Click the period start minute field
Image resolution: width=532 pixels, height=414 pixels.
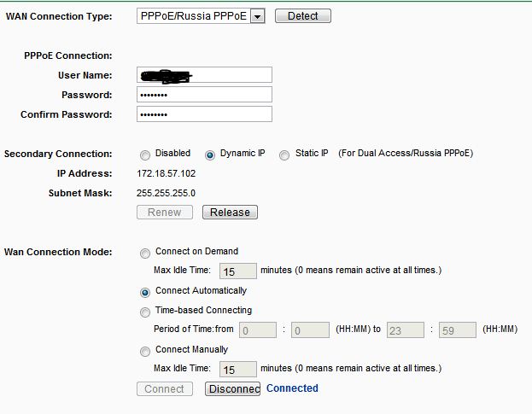pos(309,330)
